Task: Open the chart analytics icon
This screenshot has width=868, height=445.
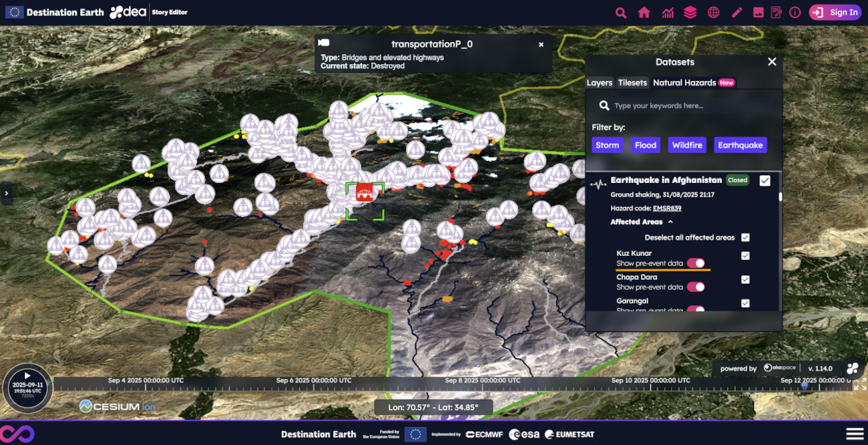Action: tap(667, 13)
